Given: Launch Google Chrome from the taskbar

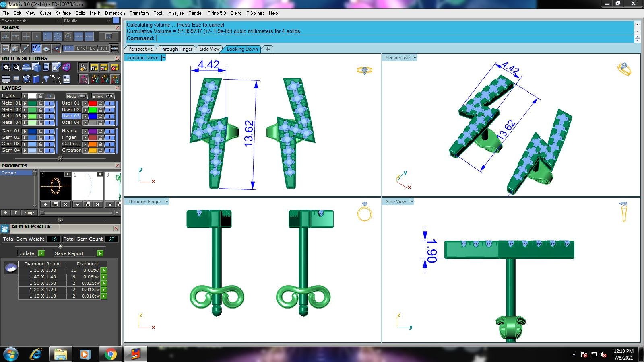Looking at the screenshot, I should pyautogui.click(x=110, y=354).
